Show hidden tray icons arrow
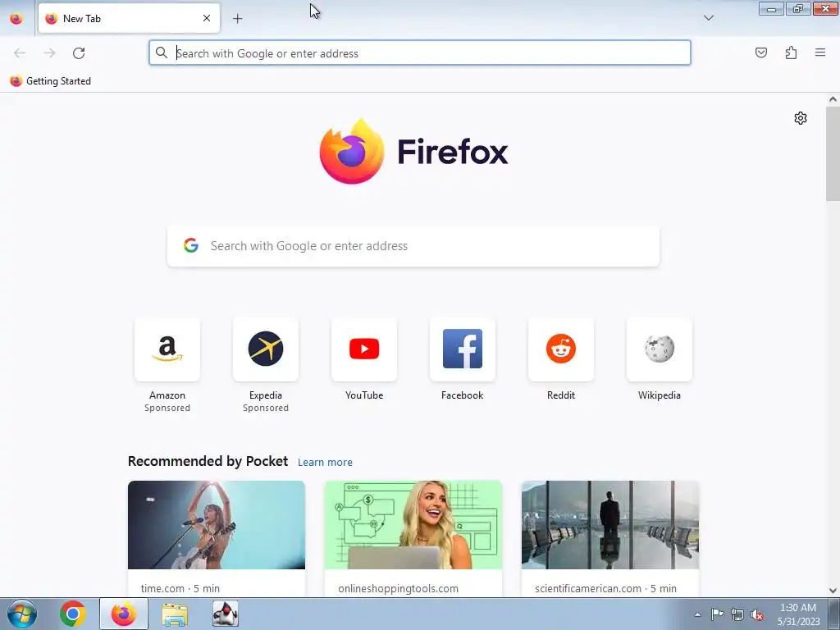840x630 pixels. [697, 614]
